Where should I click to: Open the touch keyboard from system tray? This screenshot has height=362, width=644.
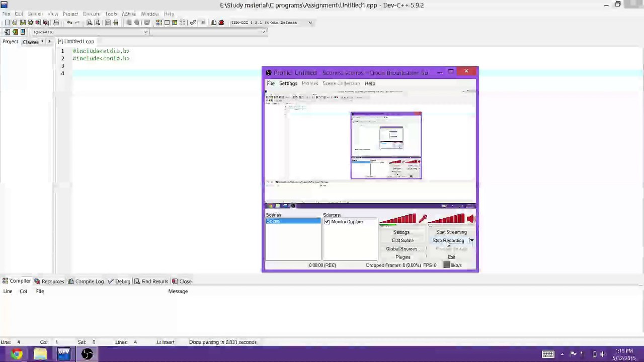(x=548, y=354)
